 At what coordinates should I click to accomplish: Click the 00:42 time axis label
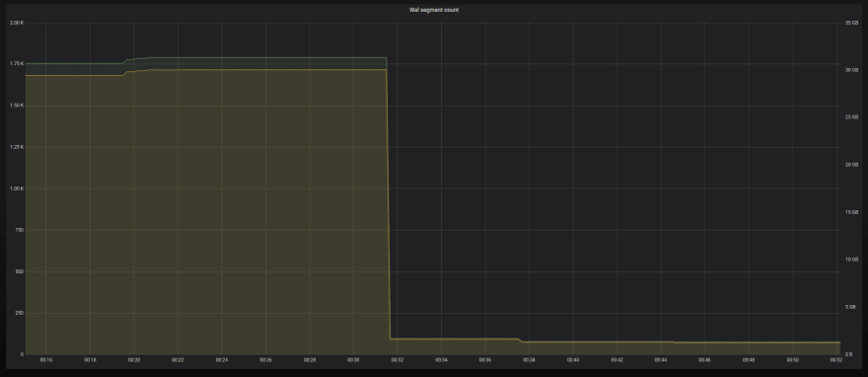tap(617, 360)
